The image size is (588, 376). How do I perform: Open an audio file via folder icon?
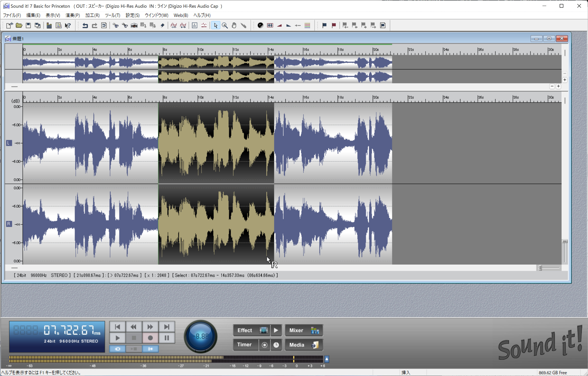pos(19,25)
